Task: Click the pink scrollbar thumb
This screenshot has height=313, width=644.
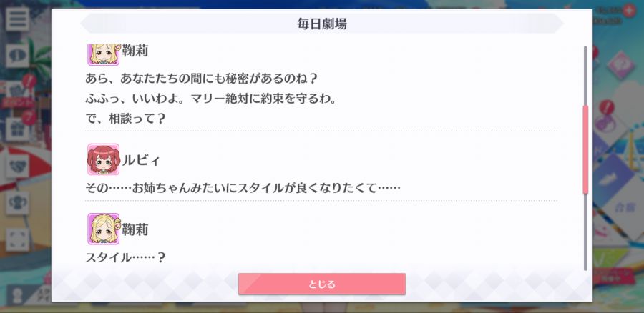Action: point(585,149)
